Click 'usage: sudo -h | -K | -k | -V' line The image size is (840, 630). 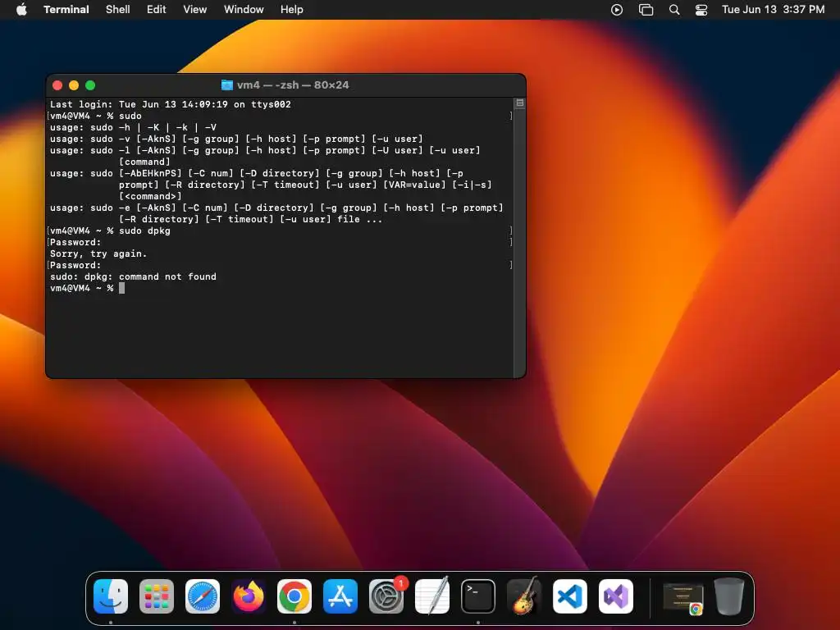point(133,127)
